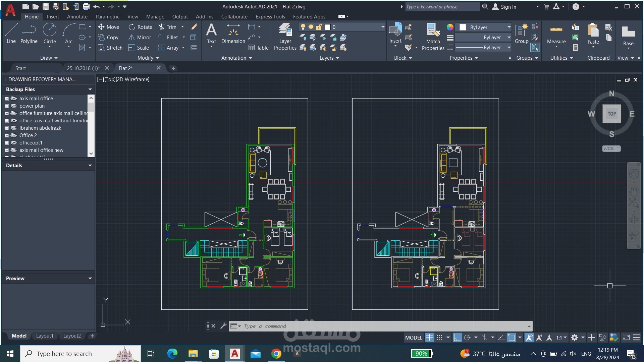Open the annotation scale 1:1 dropdown

(561, 338)
